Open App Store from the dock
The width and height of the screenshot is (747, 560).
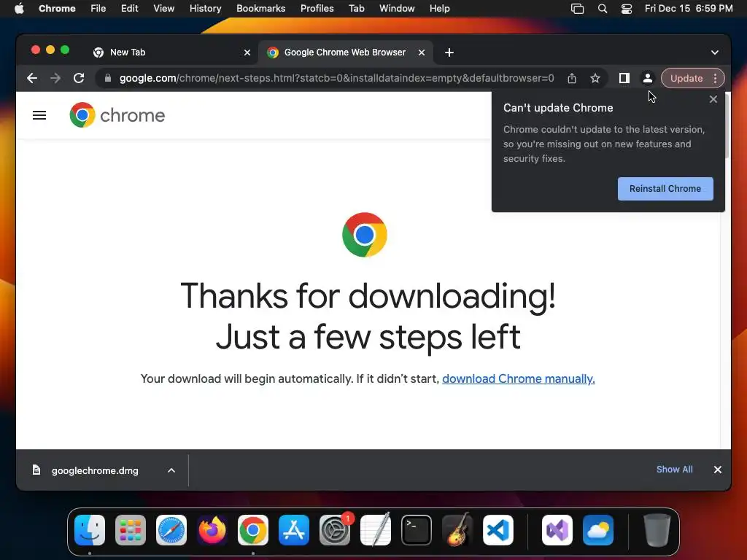coord(294,530)
